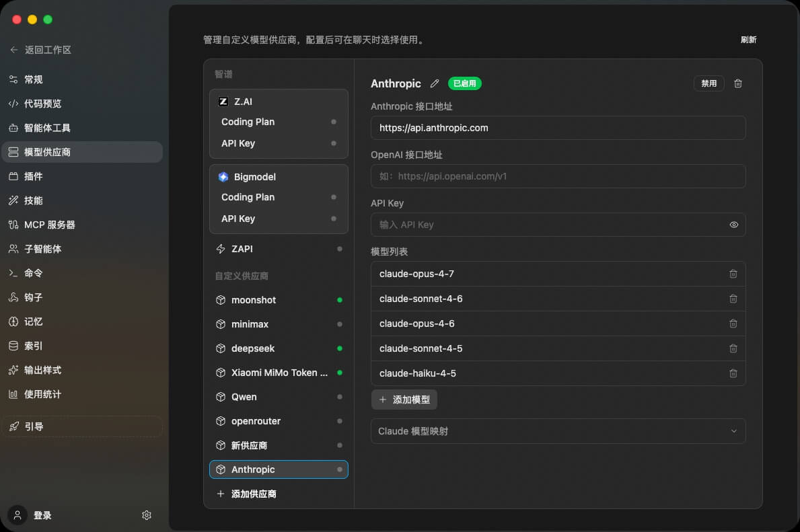800x532 pixels.
Task: Open 命令 commands page
Action: [82, 273]
